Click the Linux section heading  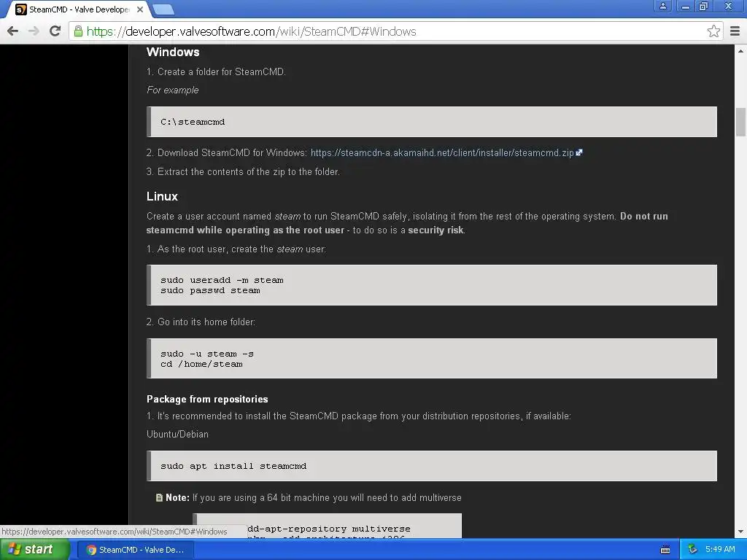point(162,196)
